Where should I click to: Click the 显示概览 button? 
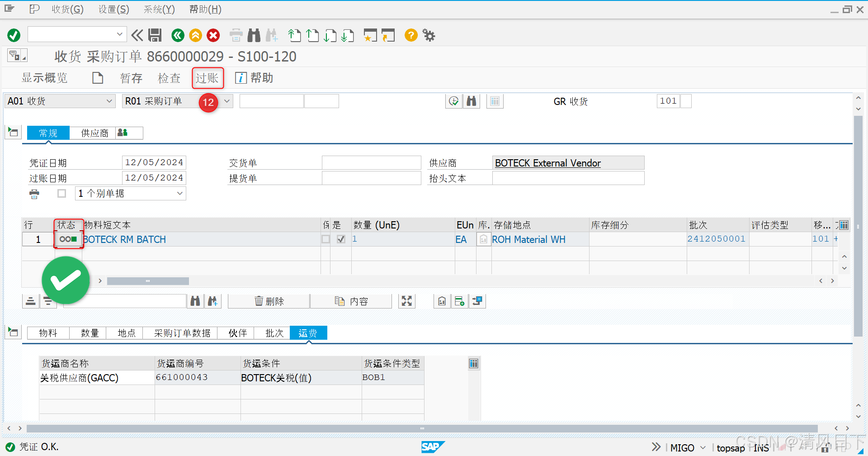point(44,78)
